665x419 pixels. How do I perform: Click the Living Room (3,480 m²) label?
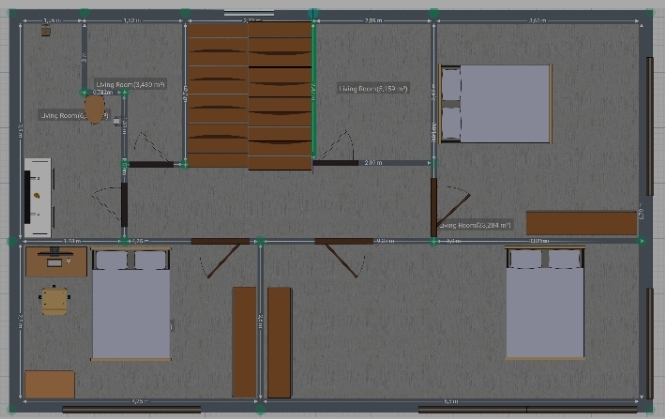click(130, 86)
